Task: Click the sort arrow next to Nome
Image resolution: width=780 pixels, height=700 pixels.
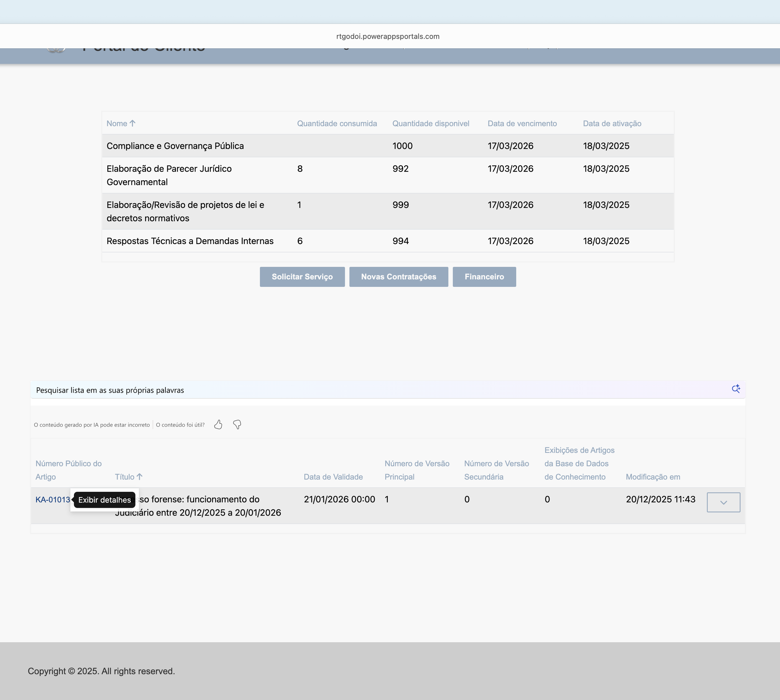Action: coord(132,124)
